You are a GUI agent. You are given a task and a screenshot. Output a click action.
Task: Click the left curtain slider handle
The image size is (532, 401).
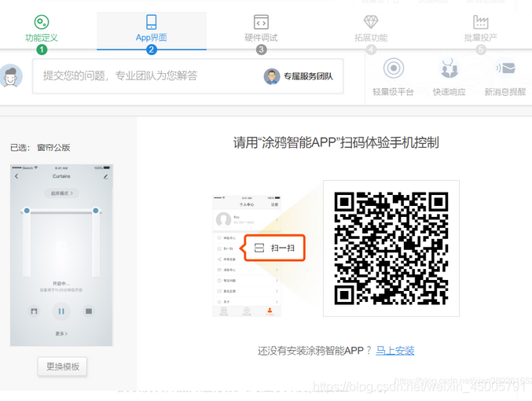[x=27, y=211]
